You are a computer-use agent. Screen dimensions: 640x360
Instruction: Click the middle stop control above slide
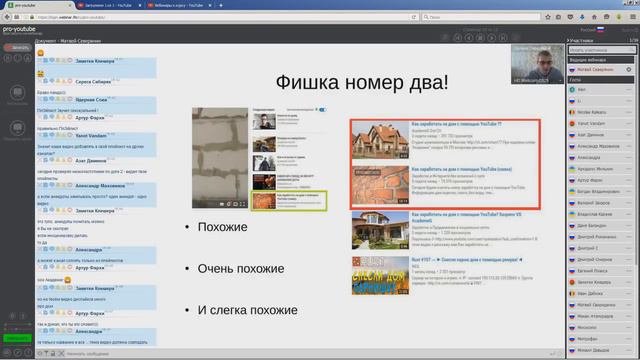tap(480, 38)
